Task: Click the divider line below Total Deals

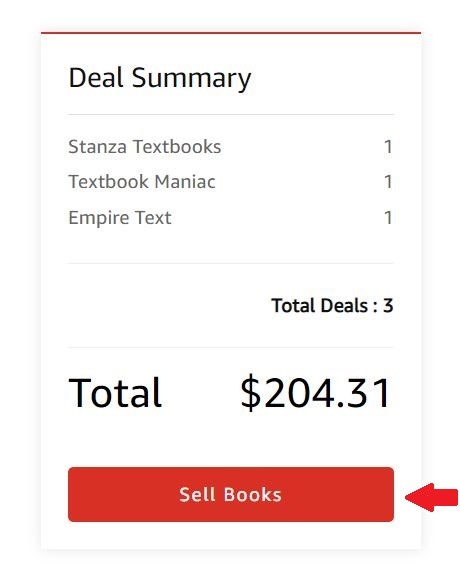Action: click(x=231, y=348)
